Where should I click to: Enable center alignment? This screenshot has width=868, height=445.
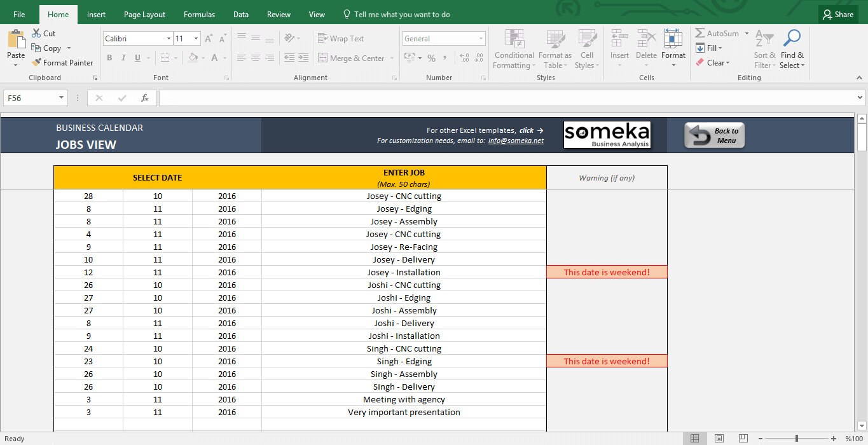[255, 58]
